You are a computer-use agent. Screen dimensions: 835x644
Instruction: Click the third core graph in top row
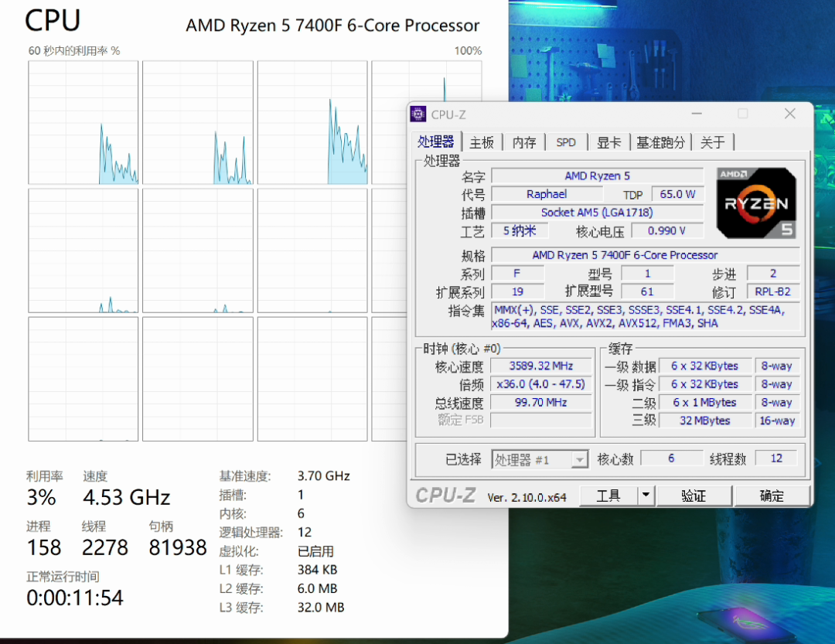point(312,122)
